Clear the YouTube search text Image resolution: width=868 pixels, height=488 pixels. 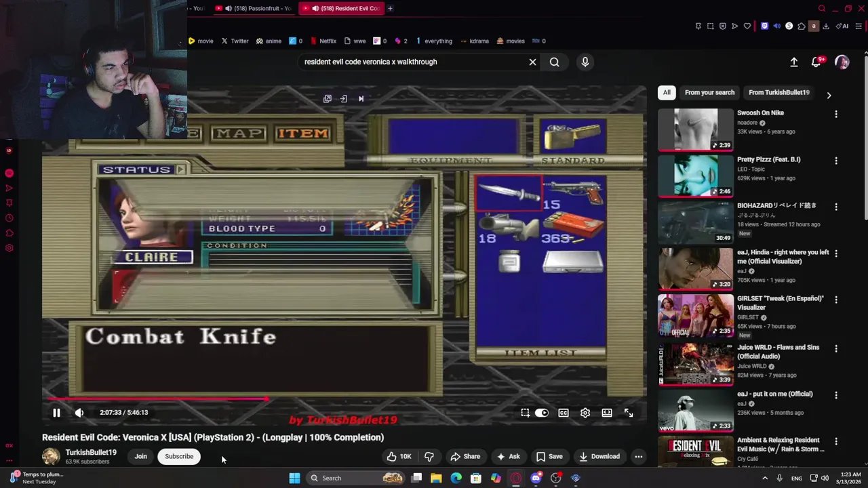click(x=532, y=62)
